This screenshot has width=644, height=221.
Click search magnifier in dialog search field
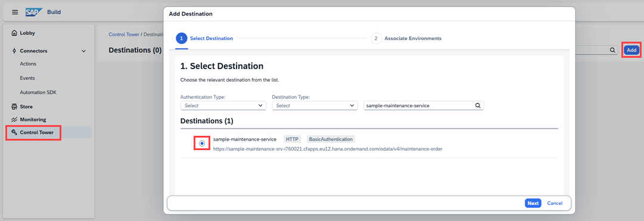(x=478, y=105)
